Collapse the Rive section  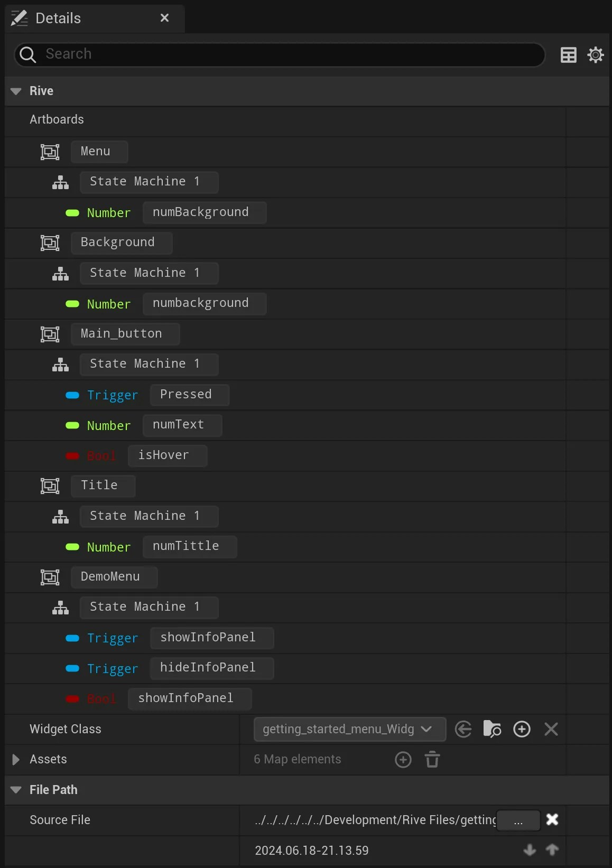pyautogui.click(x=16, y=91)
